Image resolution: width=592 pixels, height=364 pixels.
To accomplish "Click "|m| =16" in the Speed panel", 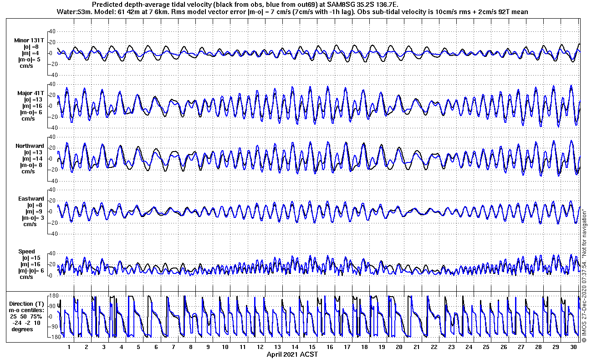I will (x=31, y=264).
